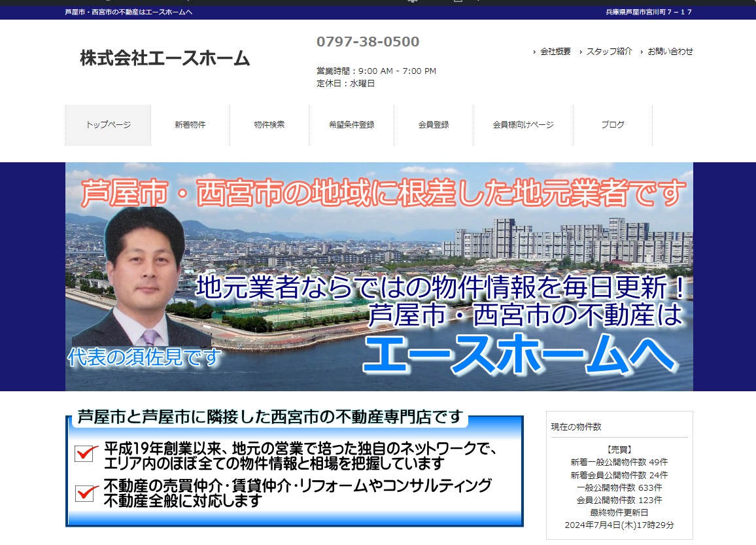Click the 芦屋市と芦屋市に隣接した西宮市 heading banner

[x=269, y=417]
